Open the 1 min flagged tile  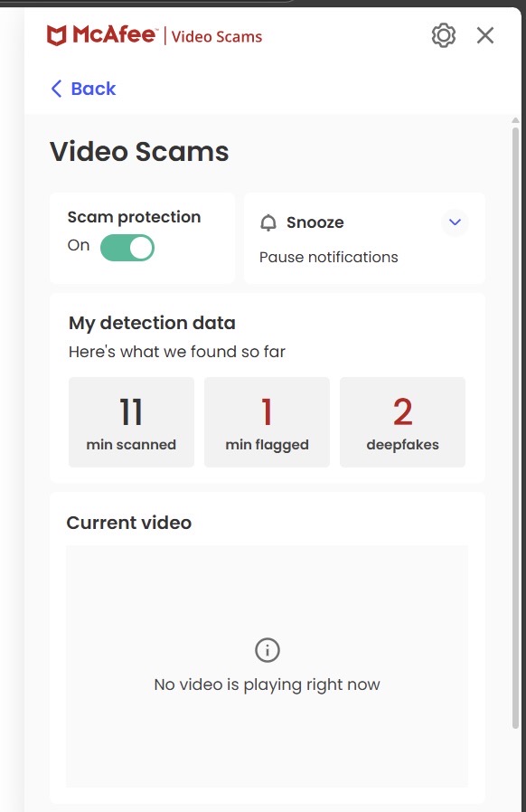pyautogui.click(x=268, y=422)
